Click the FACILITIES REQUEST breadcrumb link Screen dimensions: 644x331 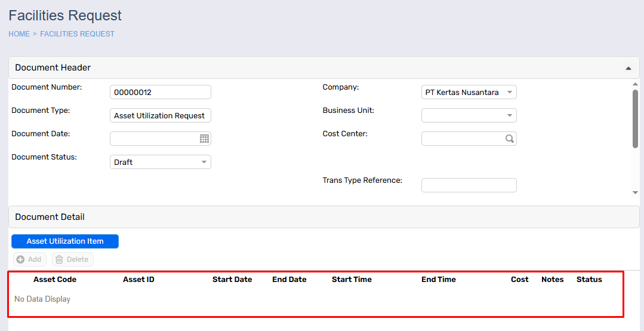(x=77, y=34)
